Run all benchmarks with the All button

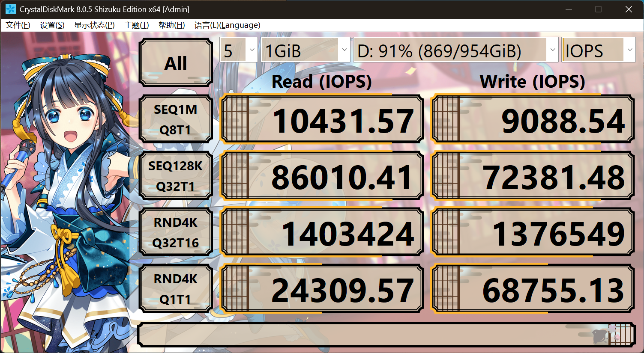176,63
